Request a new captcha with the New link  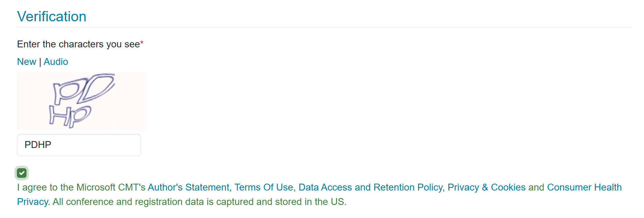click(x=26, y=62)
